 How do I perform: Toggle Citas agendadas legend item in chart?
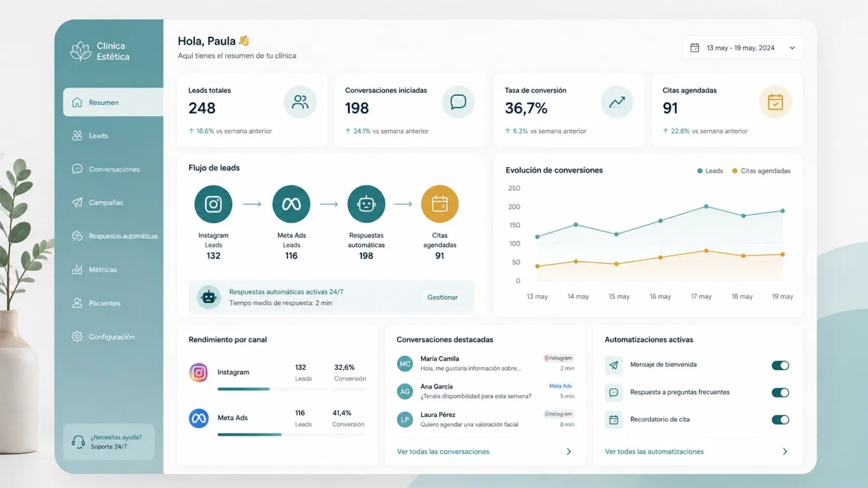click(761, 171)
